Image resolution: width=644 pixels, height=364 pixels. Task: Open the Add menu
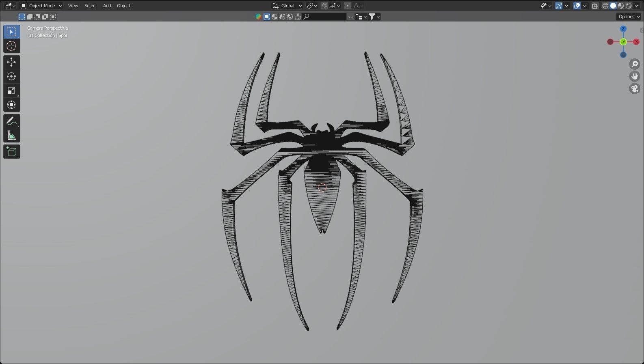[x=107, y=6]
